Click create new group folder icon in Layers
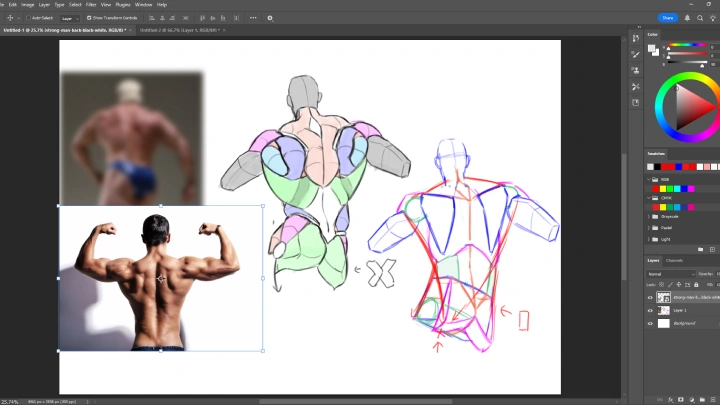The height and width of the screenshot is (405, 720). [x=702, y=400]
